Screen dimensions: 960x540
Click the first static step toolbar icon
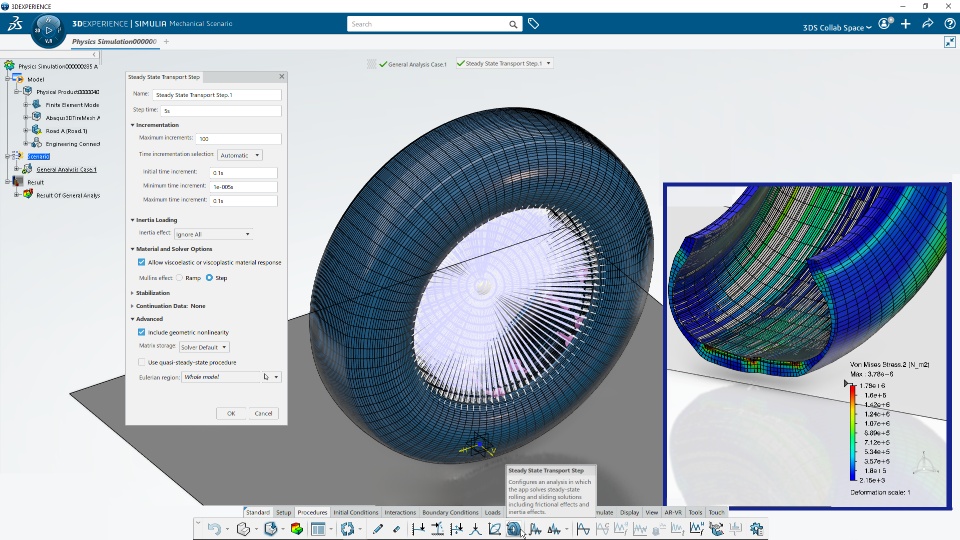click(418, 529)
